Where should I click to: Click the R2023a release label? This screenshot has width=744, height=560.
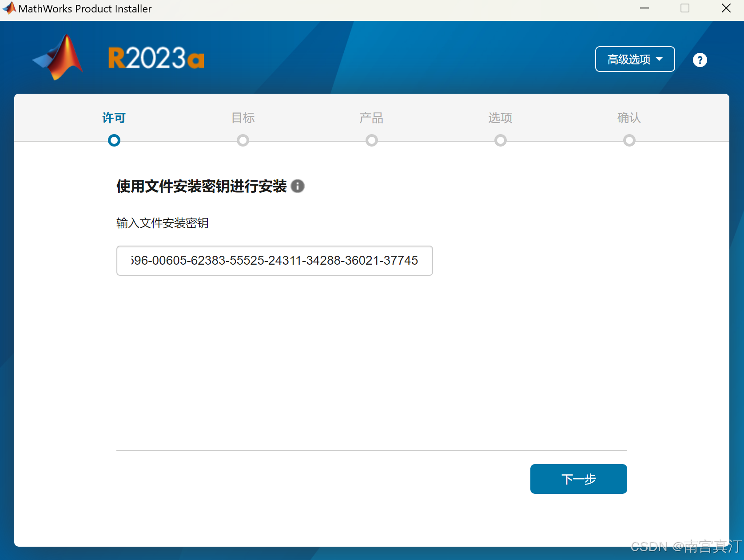[156, 58]
